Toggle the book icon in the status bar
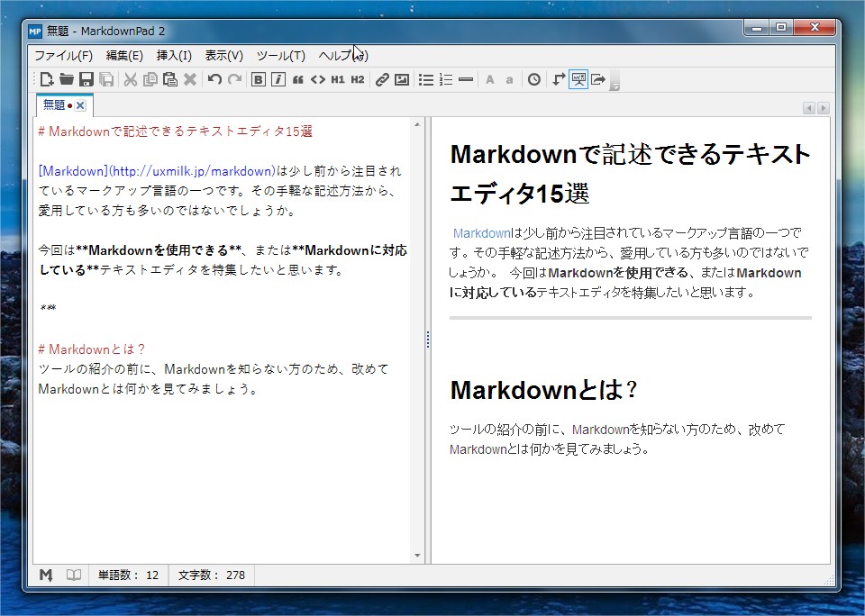Viewport: 865px width, 616px height. [x=74, y=575]
